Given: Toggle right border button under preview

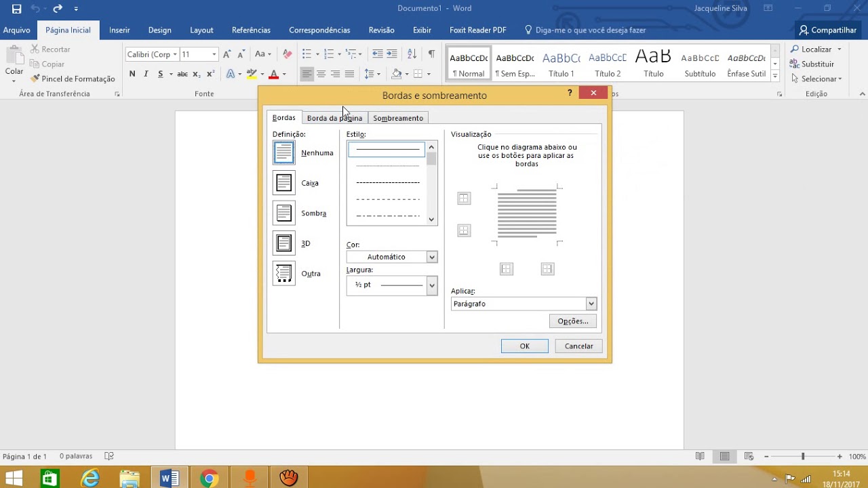Looking at the screenshot, I should 548,269.
